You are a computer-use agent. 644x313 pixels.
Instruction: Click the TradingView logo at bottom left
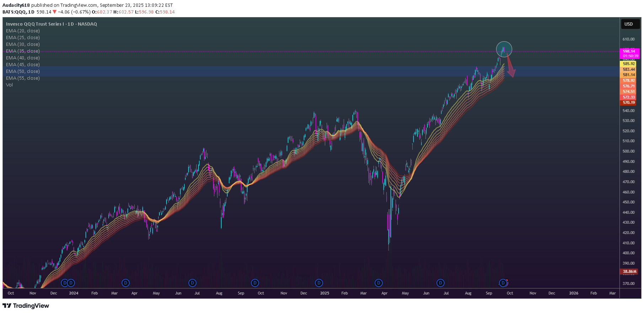click(x=26, y=306)
